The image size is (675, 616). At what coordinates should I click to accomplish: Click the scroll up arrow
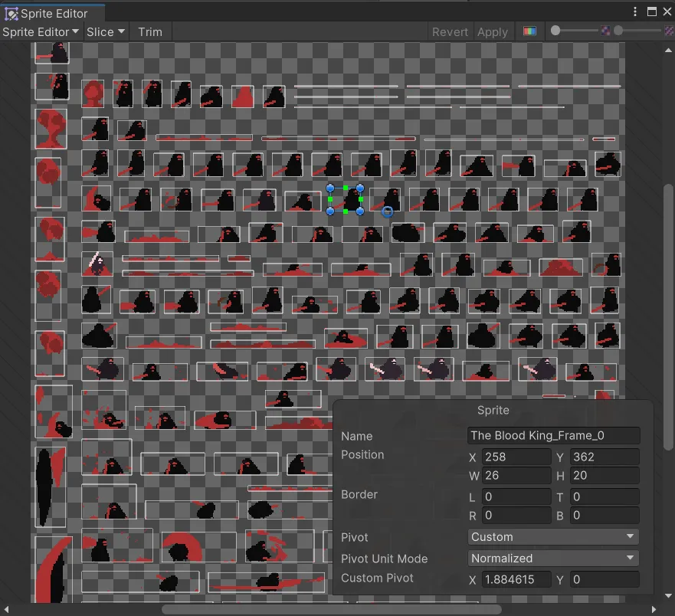(668, 51)
